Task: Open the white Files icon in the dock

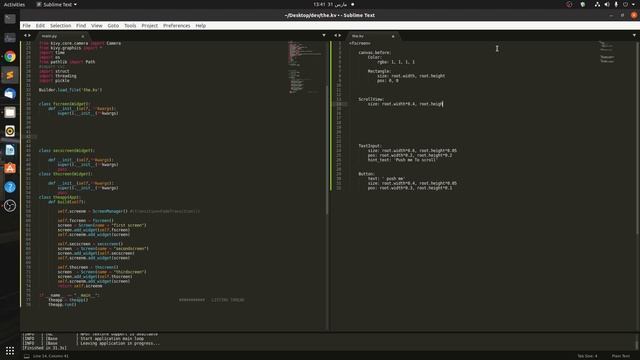Action: coord(10,112)
